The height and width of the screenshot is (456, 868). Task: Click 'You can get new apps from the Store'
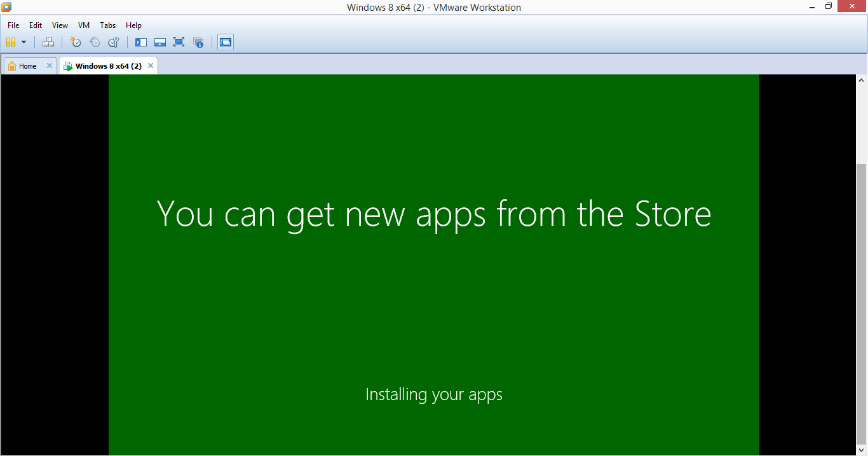tap(434, 214)
